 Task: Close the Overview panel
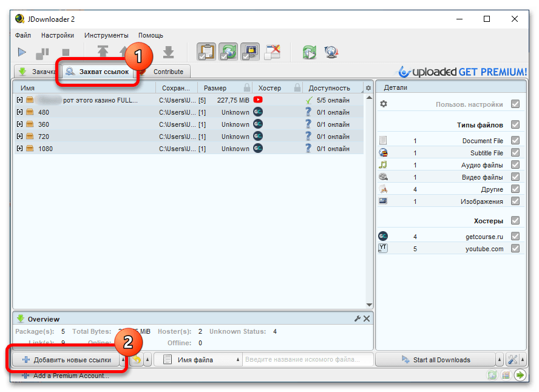(367, 319)
